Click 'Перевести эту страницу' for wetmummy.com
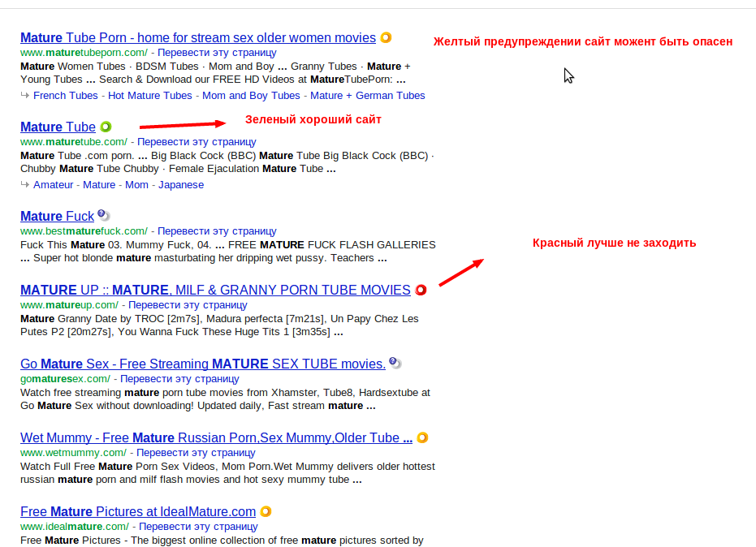 (x=196, y=453)
